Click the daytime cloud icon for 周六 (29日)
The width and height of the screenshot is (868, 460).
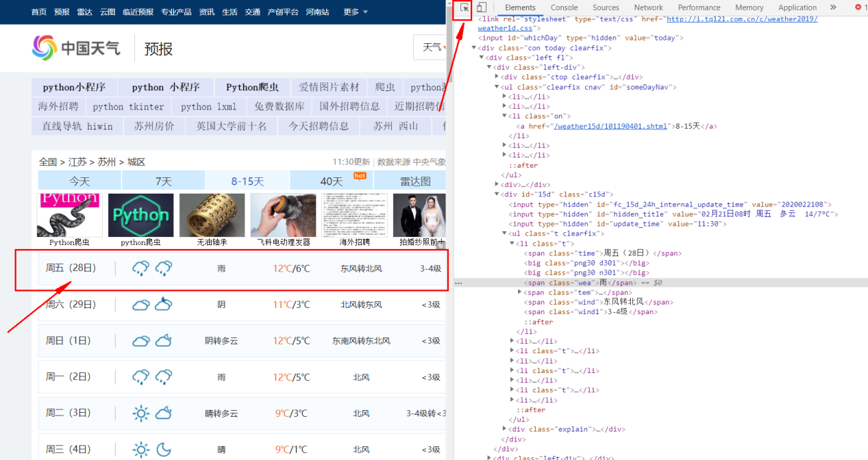pos(140,305)
